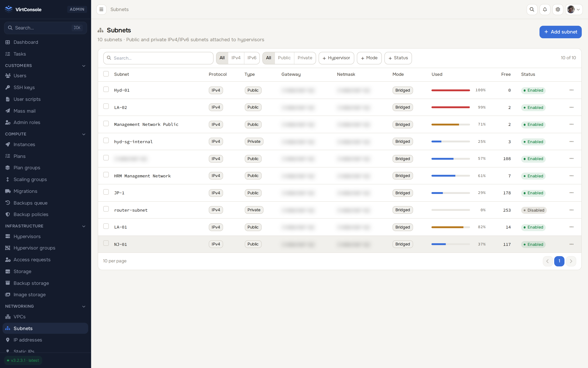Select all subnets with header checkbox
Viewport: 588px width, 368px height.
[106, 74]
